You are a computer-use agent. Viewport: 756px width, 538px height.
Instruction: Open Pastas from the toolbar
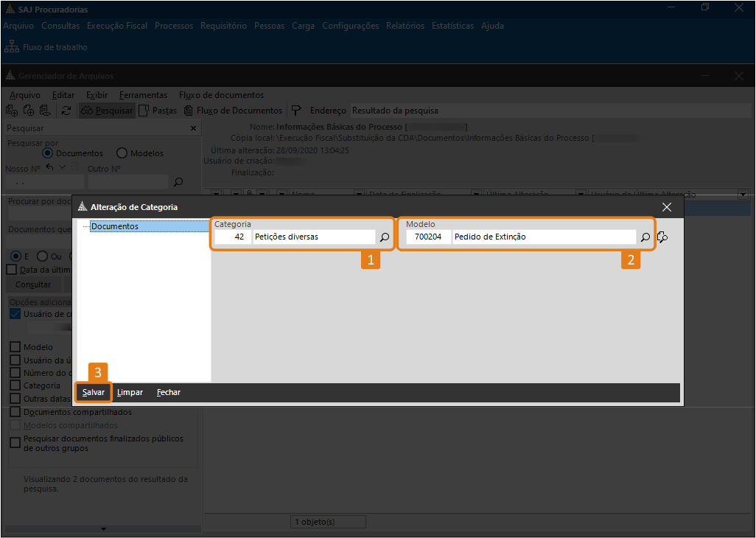158,111
